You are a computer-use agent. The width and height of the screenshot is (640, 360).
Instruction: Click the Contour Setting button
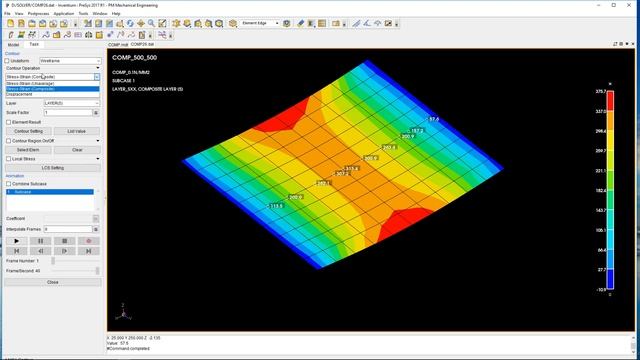click(29, 131)
